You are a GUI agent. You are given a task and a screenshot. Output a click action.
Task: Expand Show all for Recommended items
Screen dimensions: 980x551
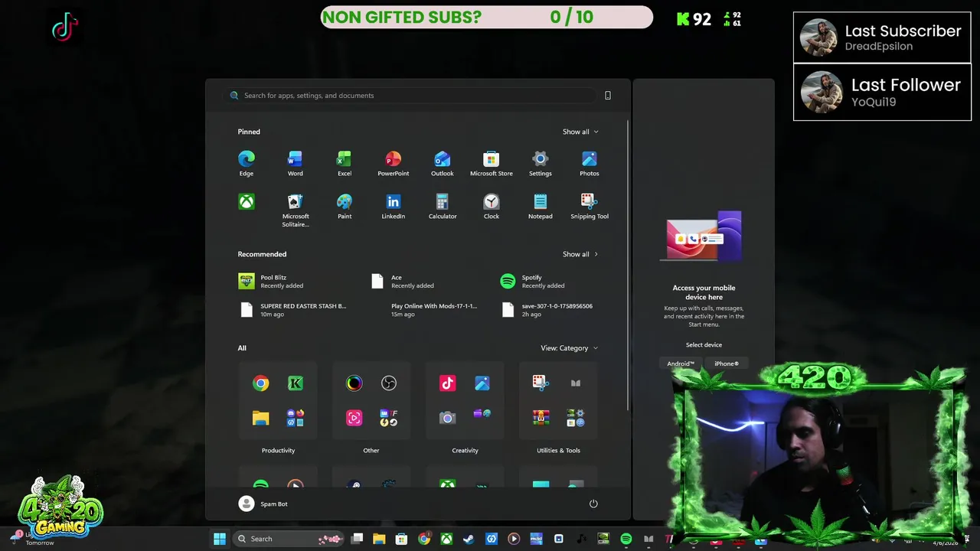point(580,254)
